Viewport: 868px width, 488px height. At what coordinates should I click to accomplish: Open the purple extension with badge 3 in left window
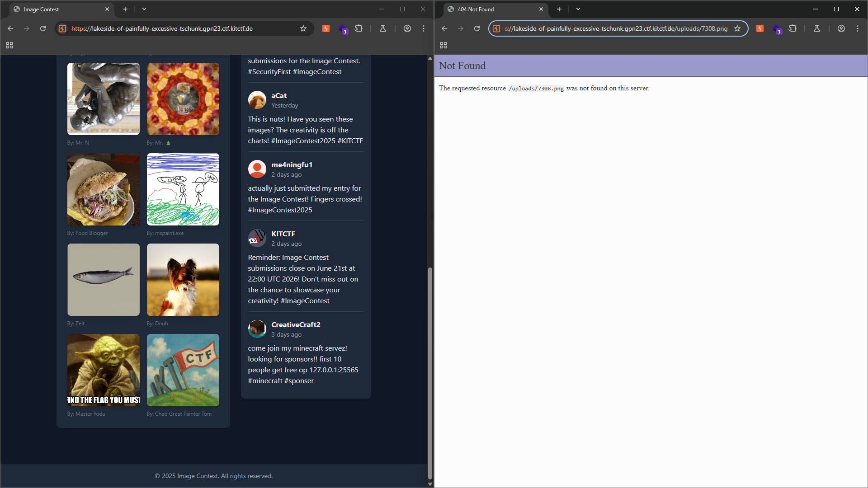click(x=343, y=29)
